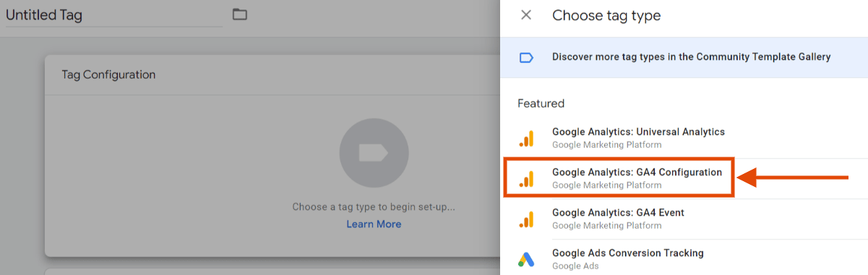The height and width of the screenshot is (275, 868).
Task: Click the folder icon beside Untitled Tag
Action: pyautogui.click(x=240, y=14)
